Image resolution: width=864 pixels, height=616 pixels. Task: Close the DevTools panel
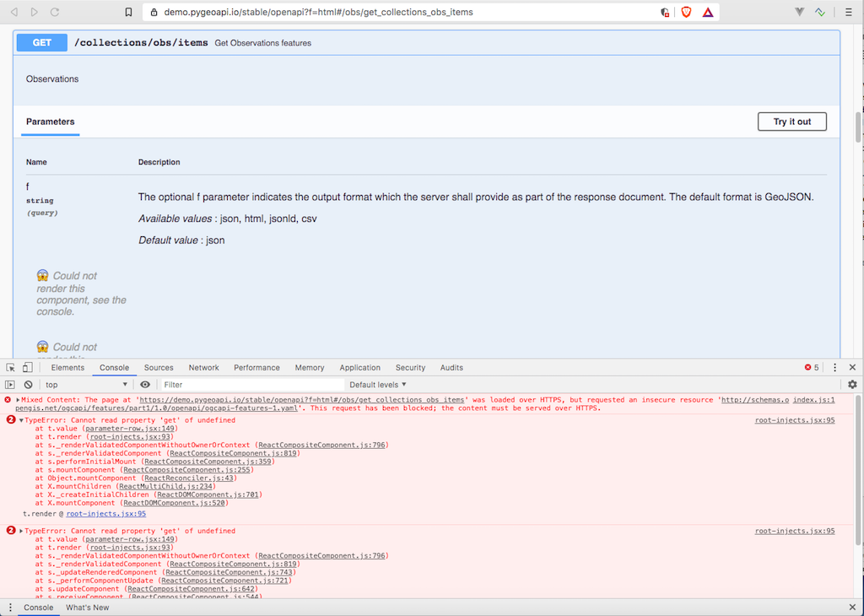(x=852, y=368)
